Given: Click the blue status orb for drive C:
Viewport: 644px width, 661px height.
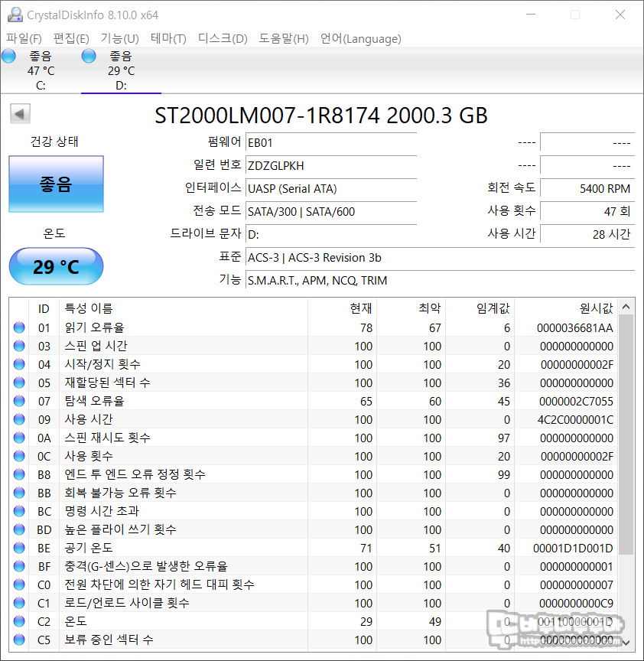Looking at the screenshot, I should pos(8,56).
